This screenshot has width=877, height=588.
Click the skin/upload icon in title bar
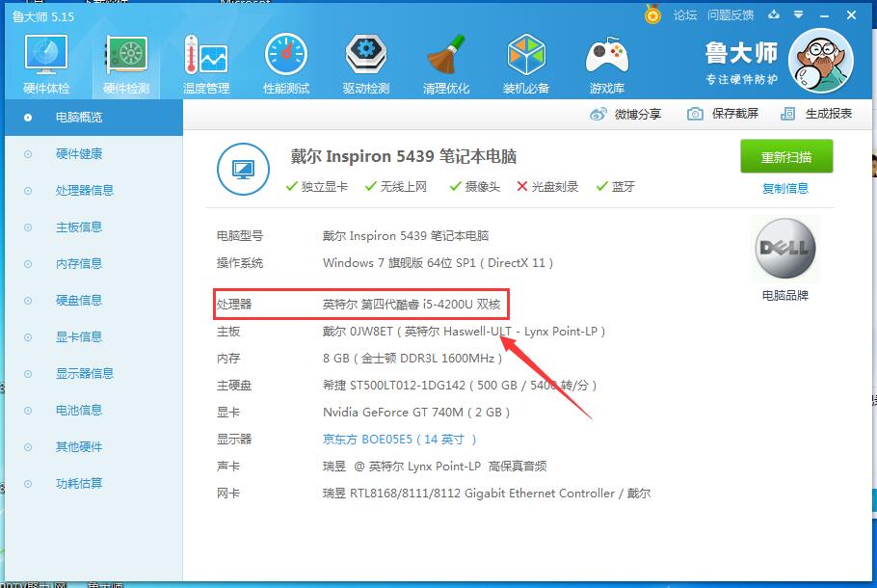(774, 14)
